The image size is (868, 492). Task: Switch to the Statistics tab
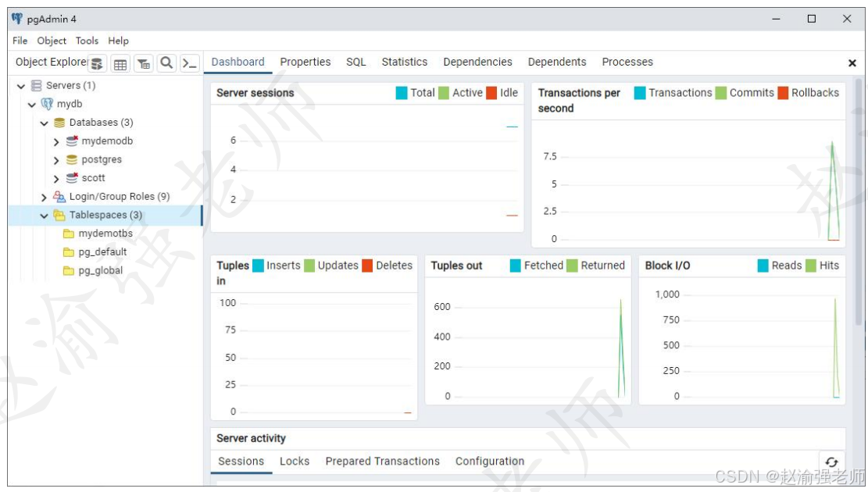click(404, 62)
